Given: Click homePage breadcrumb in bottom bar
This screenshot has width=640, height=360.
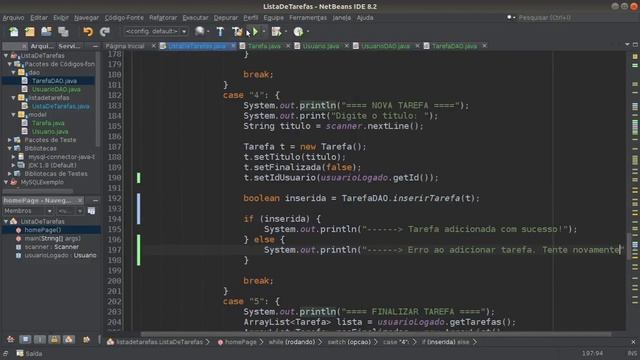Looking at the screenshot, I should point(240,342).
